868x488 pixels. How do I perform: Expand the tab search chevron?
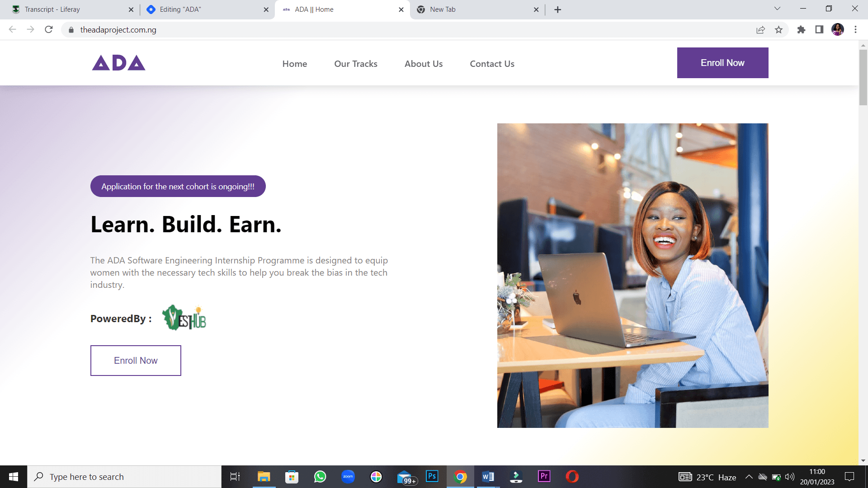click(777, 9)
